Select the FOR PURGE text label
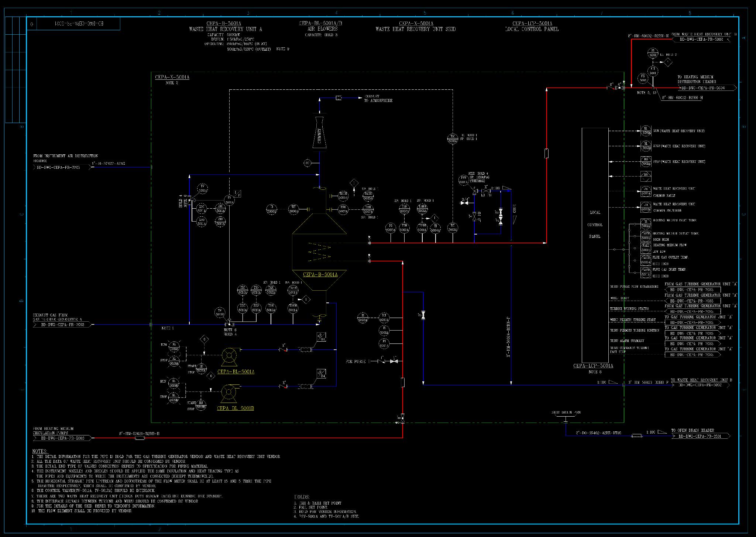 click(x=355, y=361)
